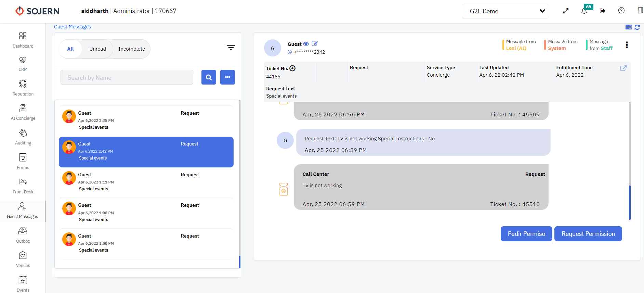
Task: Open the help question mark icon
Action: click(621, 11)
